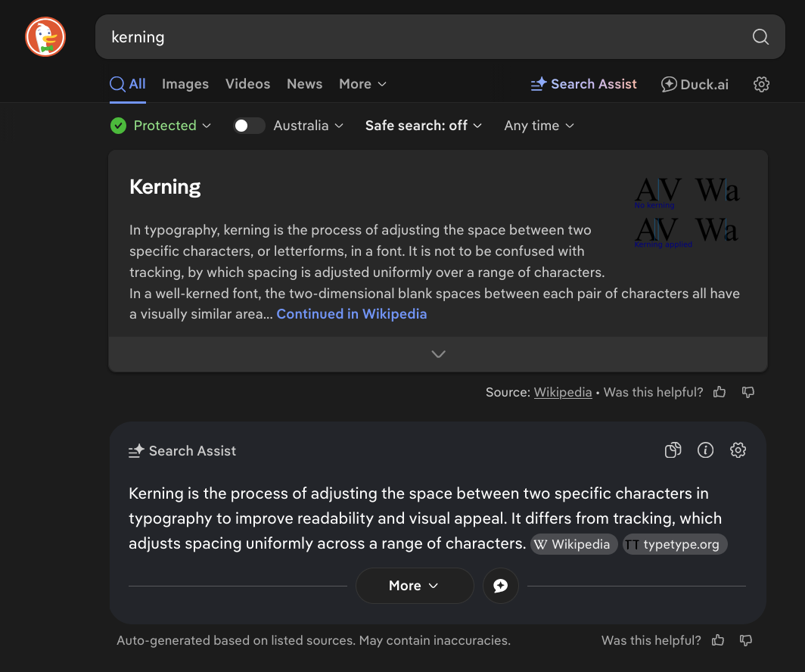
Task: Toggle the Australia region switch
Action: coord(249,126)
